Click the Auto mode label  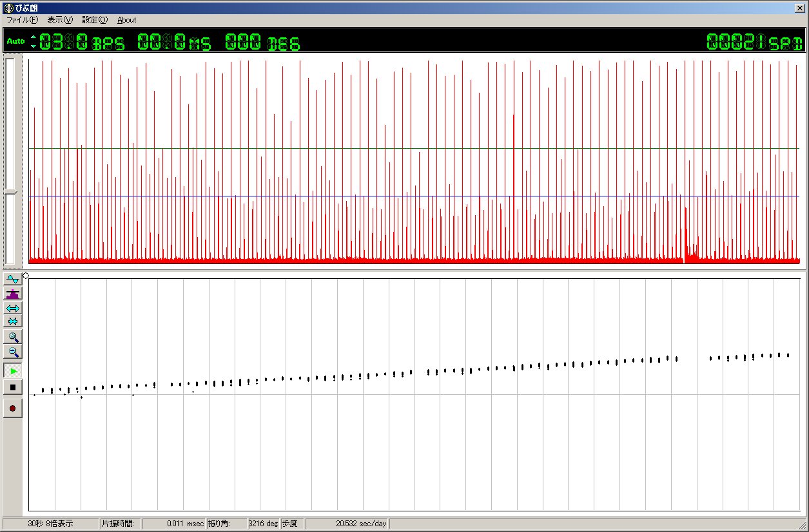pos(15,41)
